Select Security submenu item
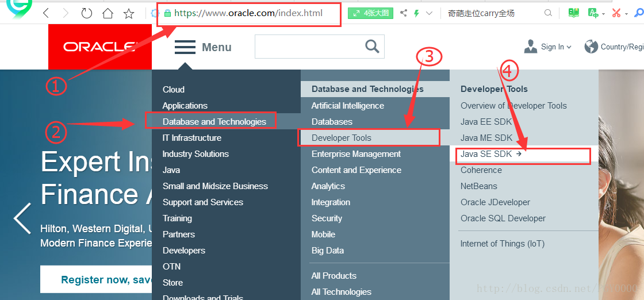Image resolution: width=644 pixels, height=300 pixels. tap(327, 218)
